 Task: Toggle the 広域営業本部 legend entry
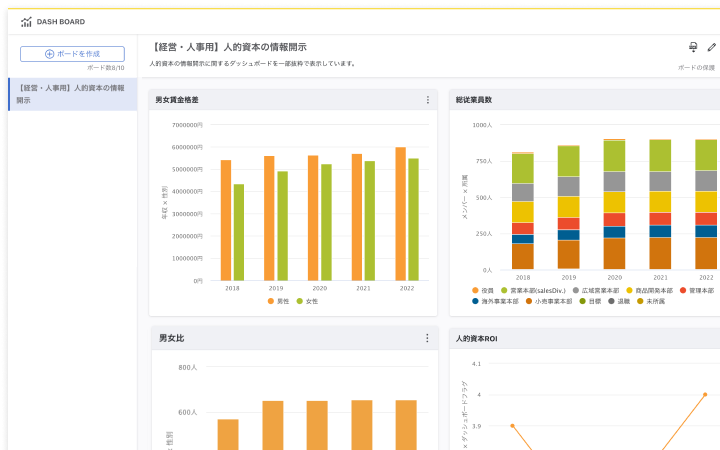(596, 290)
